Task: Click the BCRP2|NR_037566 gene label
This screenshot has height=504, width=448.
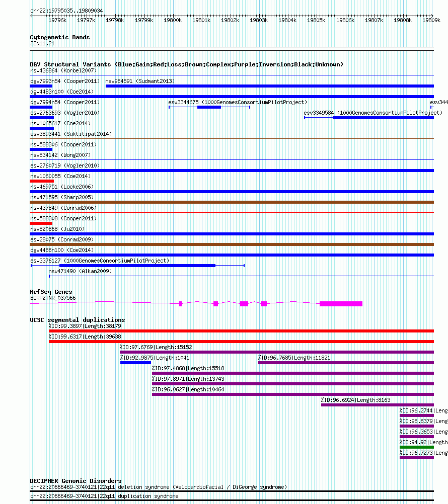Action: 53,298
